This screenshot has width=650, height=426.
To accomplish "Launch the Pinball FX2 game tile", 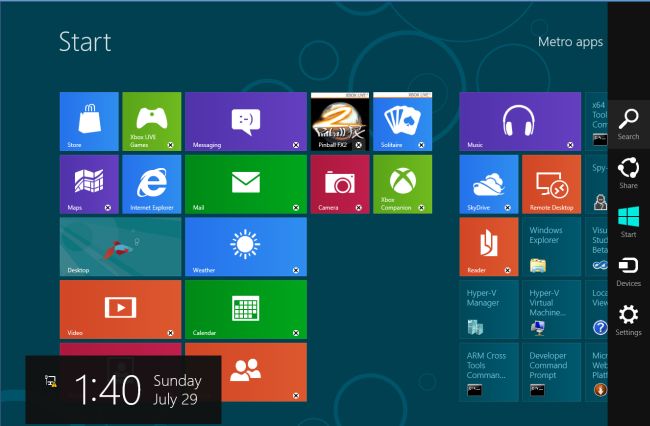I will click(x=340, y=121).
